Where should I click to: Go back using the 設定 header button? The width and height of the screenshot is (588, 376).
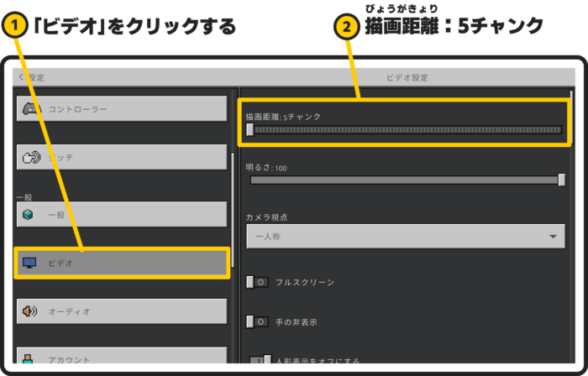pyautogui.click(x=30, y=77)
